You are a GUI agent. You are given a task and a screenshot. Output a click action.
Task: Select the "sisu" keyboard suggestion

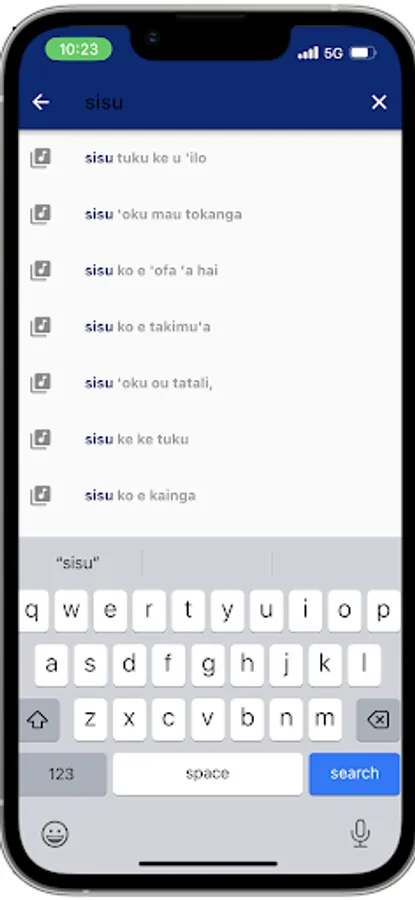point(78,563)
